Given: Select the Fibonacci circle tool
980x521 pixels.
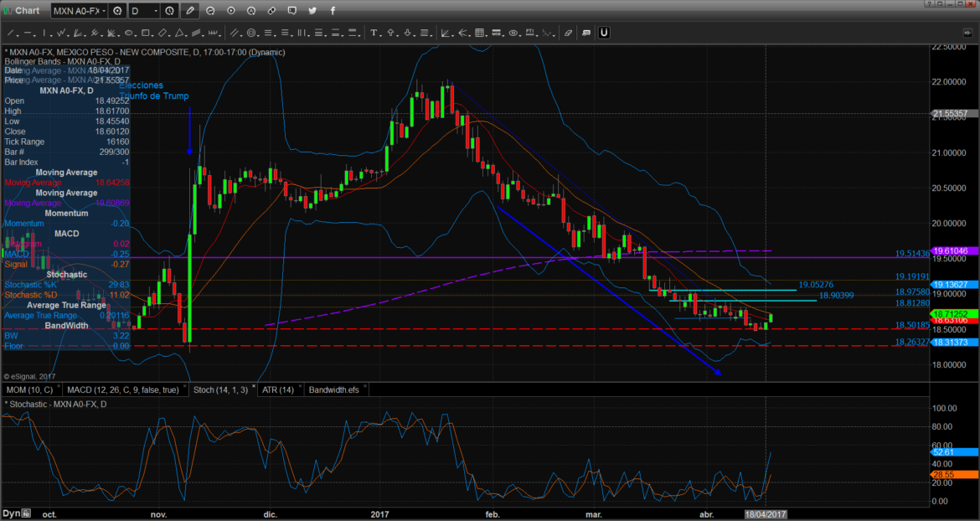Looking at the screenshot, I should pos(251,33).
